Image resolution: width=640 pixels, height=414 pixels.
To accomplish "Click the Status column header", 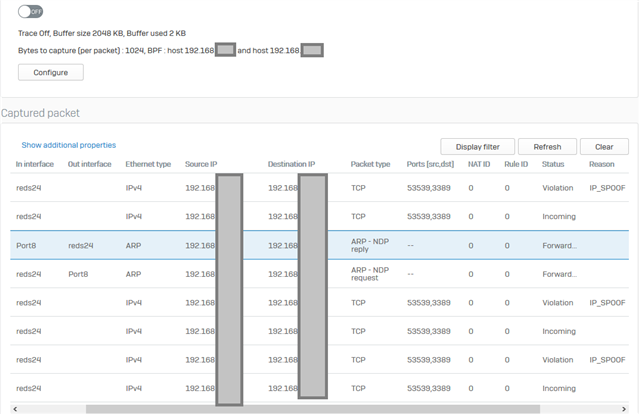I will [553, 164].
